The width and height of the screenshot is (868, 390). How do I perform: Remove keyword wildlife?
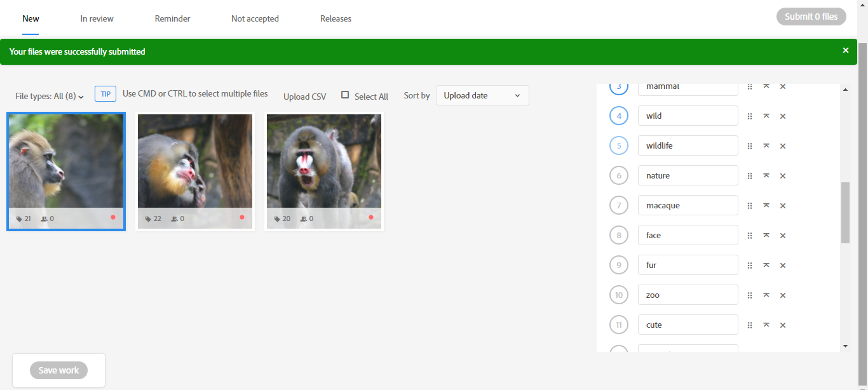pyautogui.click(x=783, y=146)
